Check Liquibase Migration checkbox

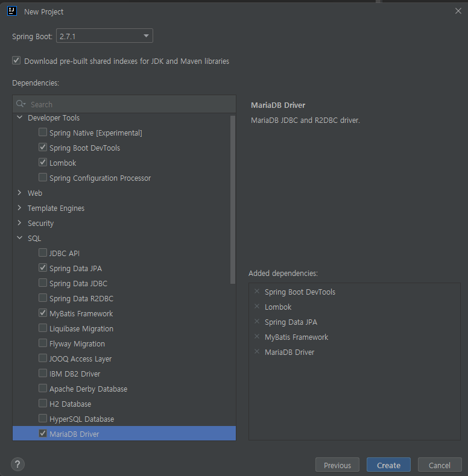43,328
